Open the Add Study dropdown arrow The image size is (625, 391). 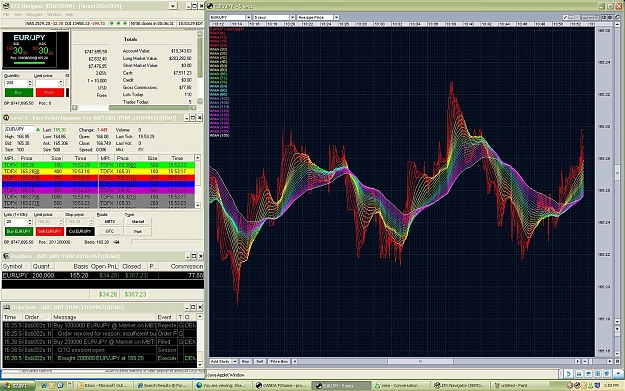coord(235,362)
